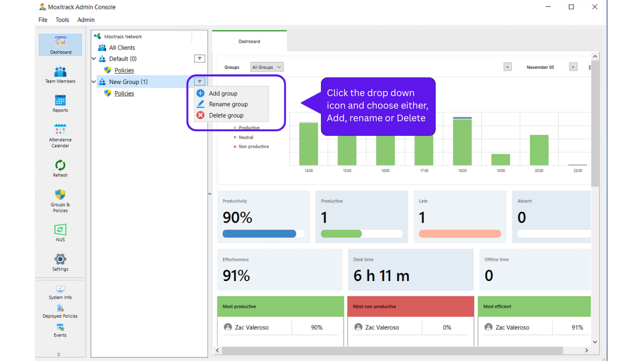The image size is (644, 362).
Task: Click the green Productive progress bar
Action: click(362, 234)
